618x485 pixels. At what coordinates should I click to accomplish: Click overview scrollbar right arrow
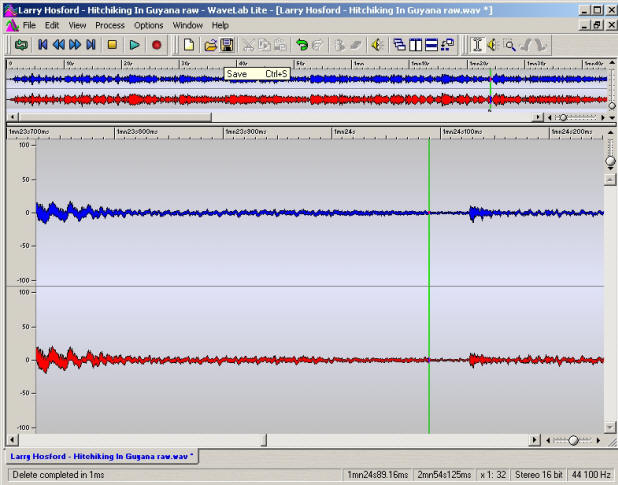click(538, 117)
